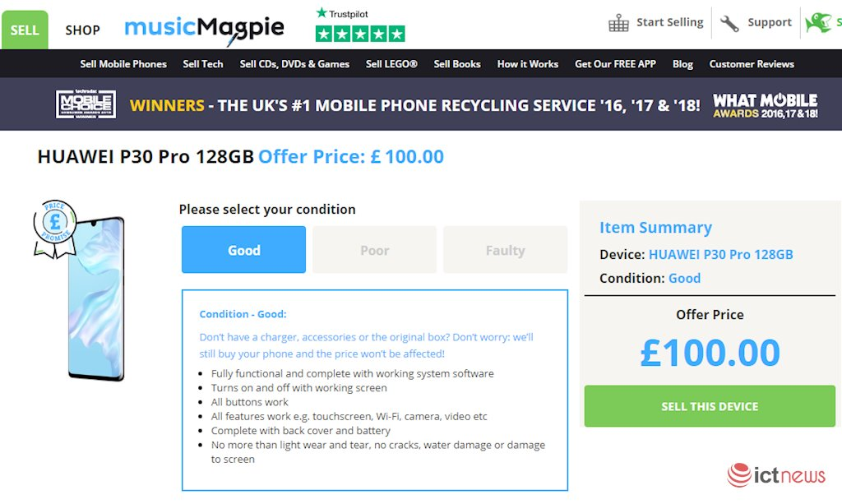Open the Sell Mobile Phones menu
This screenshot has width=842, height=504.
point(123,64)
